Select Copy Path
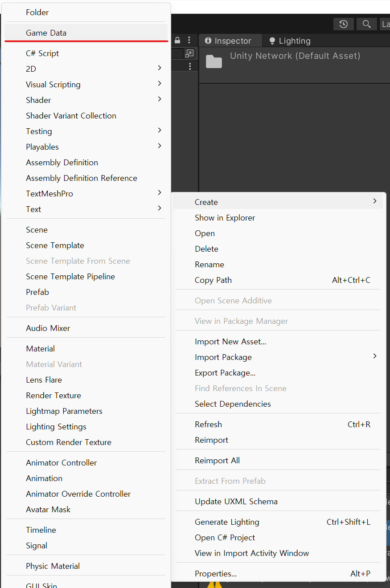This screenshot has height=588, width=390. 278,280
